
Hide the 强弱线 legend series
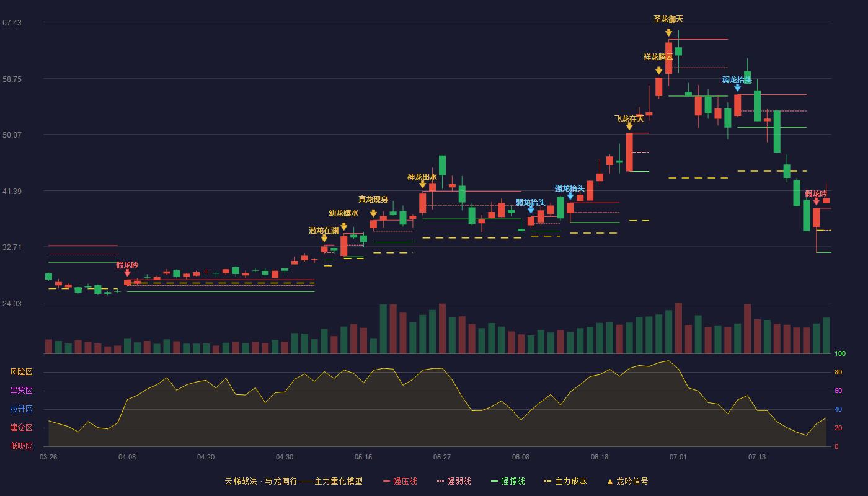click(454, 481)
